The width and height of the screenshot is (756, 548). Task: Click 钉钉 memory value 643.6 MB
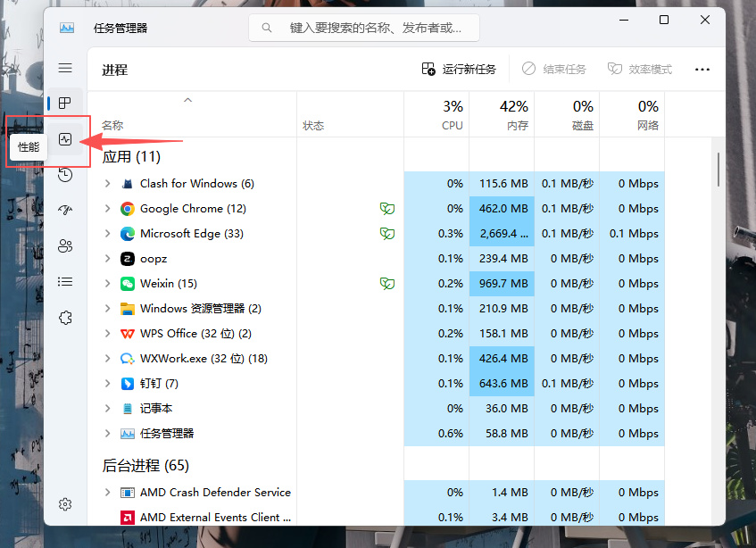click(503, 384)
